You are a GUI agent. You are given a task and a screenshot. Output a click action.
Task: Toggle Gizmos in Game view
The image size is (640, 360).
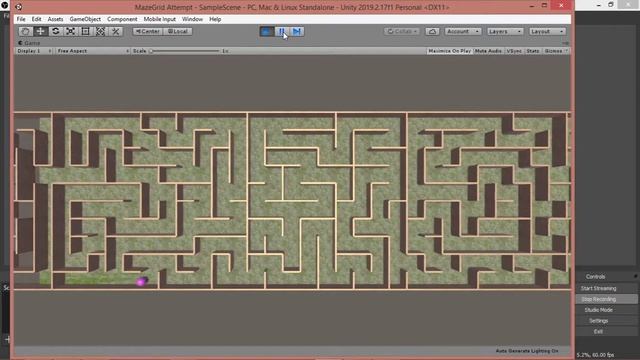point(553,51)
